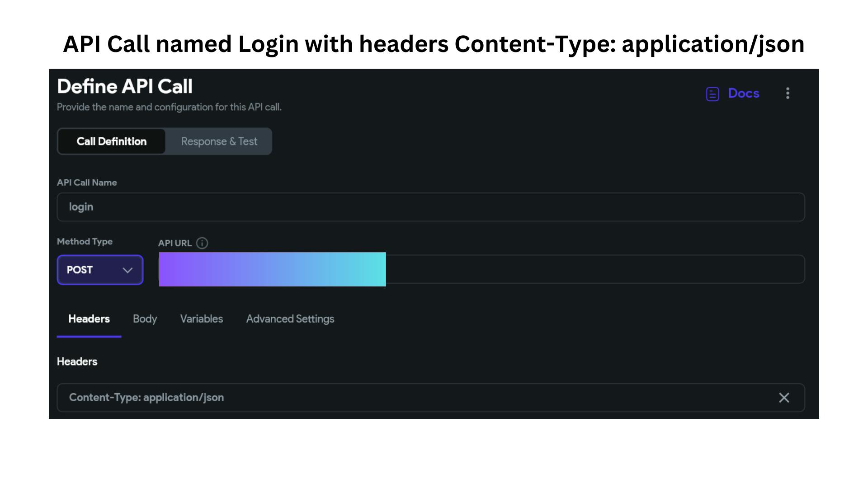The height and width of the screenshot is (488, 868).
Task: Click the API Call Name label
Action: tap(87, 183)
